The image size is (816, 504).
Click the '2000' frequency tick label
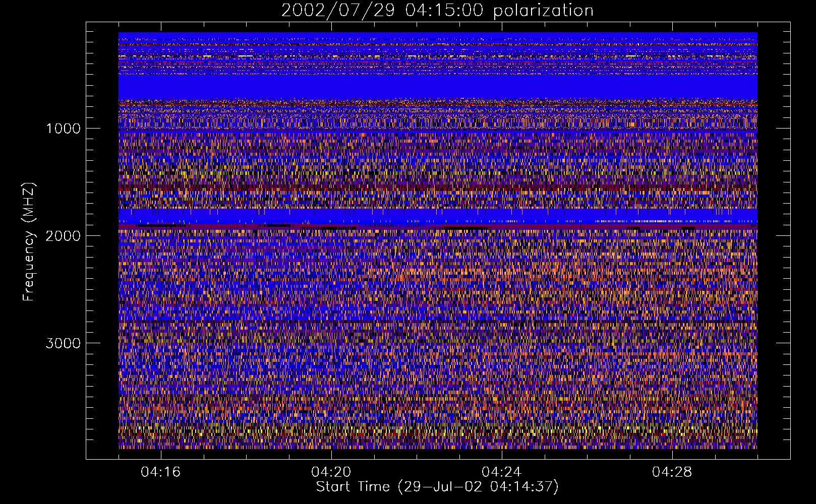(63, 236)
